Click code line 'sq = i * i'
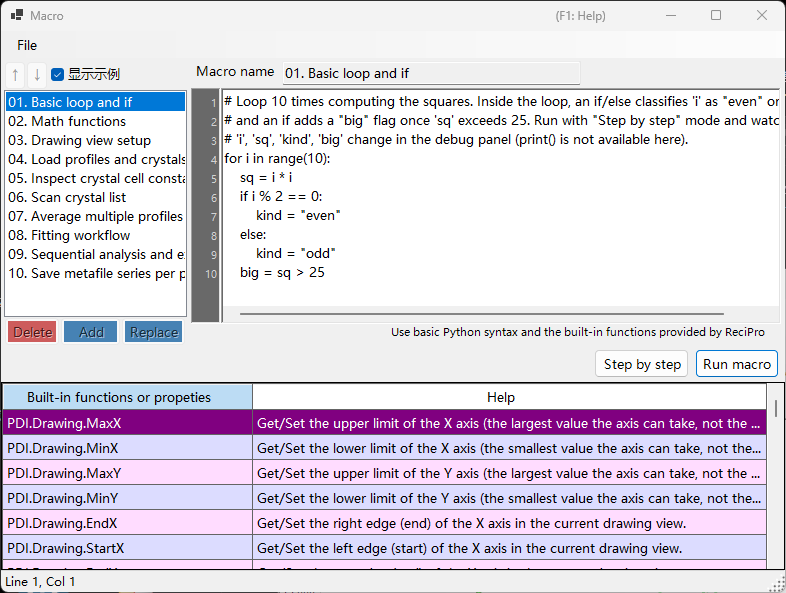Viewport: 786px width, 593px height. point(266,178)
